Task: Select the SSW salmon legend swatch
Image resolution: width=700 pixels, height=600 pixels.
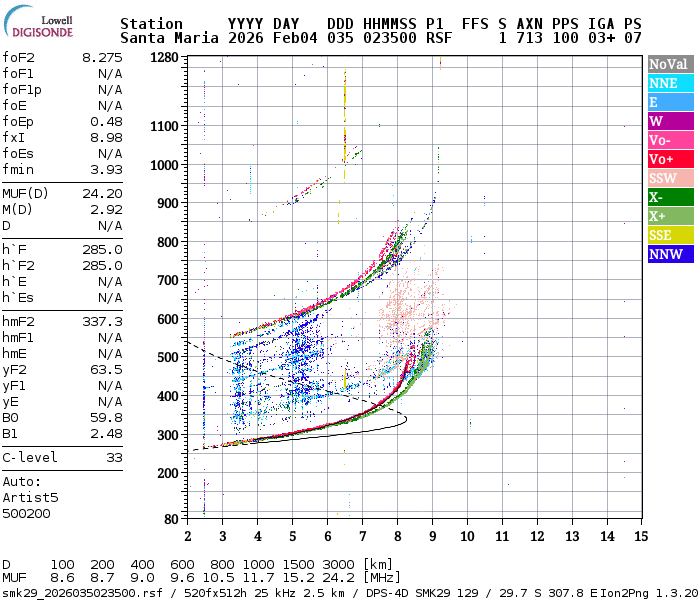Action: [671, 178]
